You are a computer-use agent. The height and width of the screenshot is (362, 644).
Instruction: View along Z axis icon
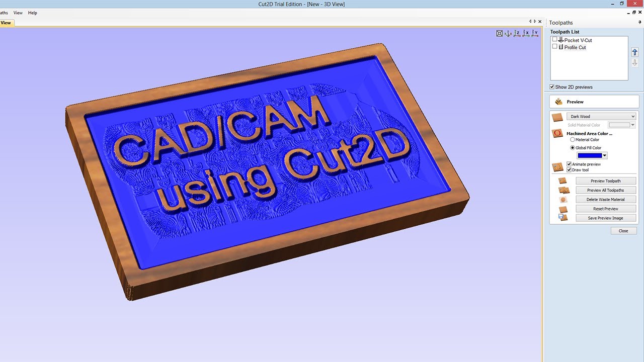pos(517,33)
